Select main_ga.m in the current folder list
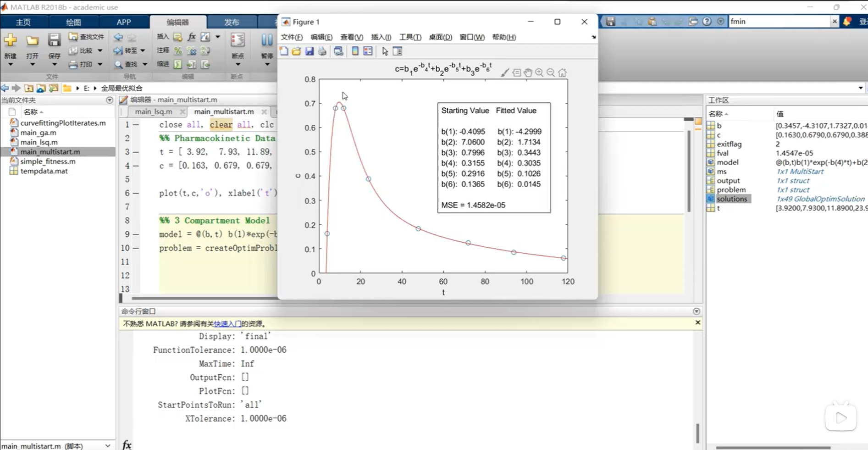868x450 pixels. click(x=38, y=133)
